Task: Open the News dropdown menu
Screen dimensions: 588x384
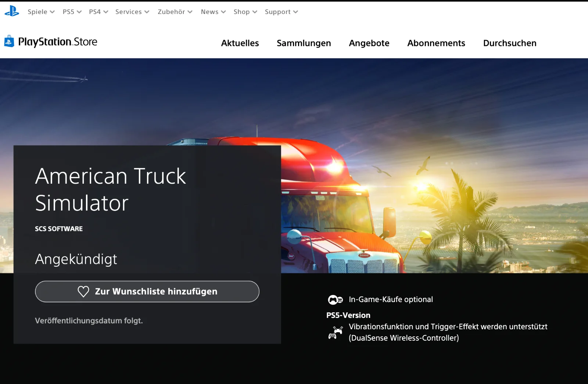Action: click(213, 12)
